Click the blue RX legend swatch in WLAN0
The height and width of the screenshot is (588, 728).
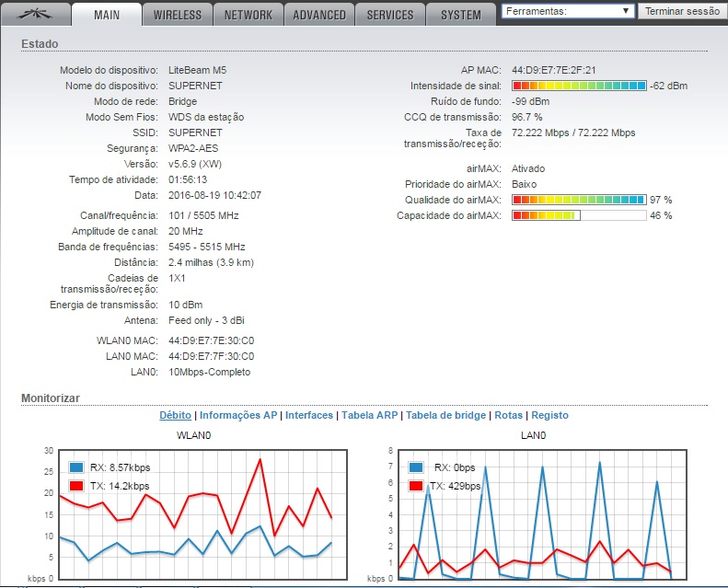[x=75, y=467]
